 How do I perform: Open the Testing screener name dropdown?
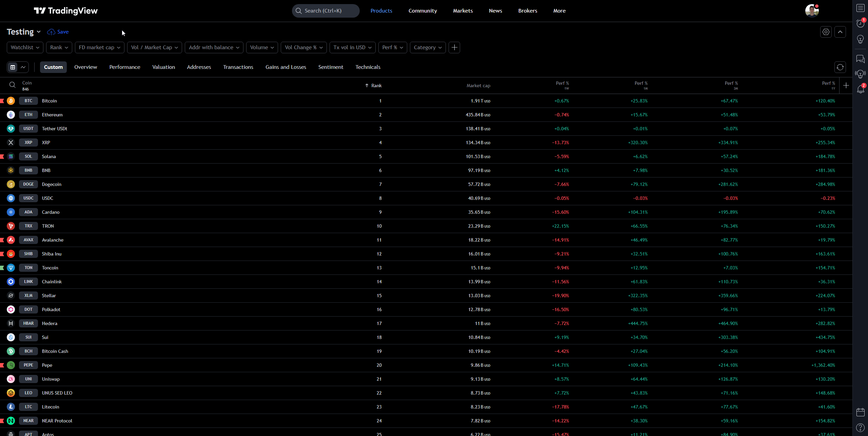pyautogui.click(x=24, y=32)
